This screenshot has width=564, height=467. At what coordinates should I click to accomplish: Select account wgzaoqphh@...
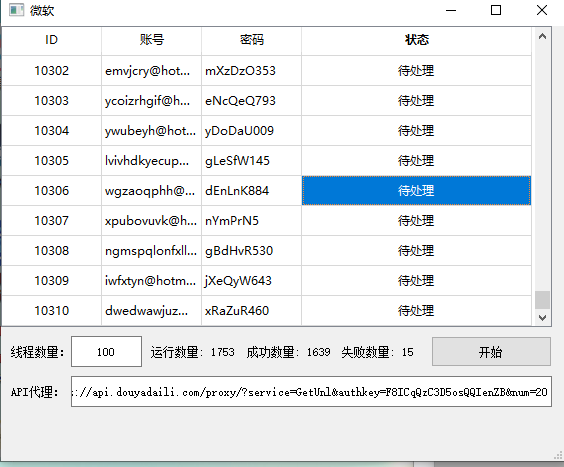coord(151,191)
